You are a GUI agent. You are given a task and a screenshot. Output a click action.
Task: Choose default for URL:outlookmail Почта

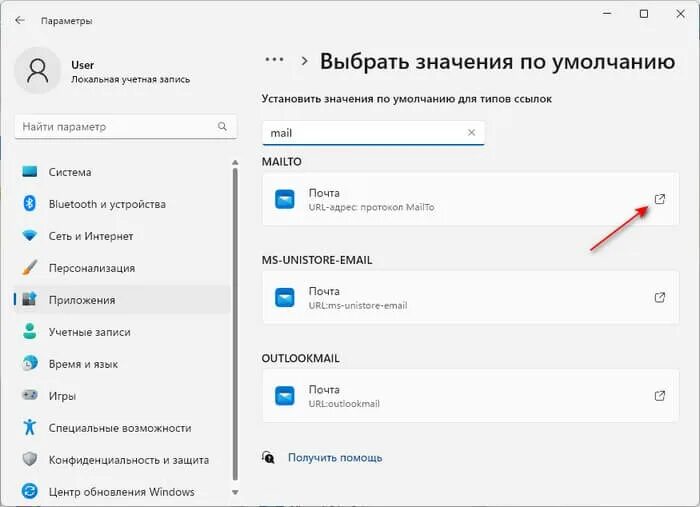pos(470,395)
